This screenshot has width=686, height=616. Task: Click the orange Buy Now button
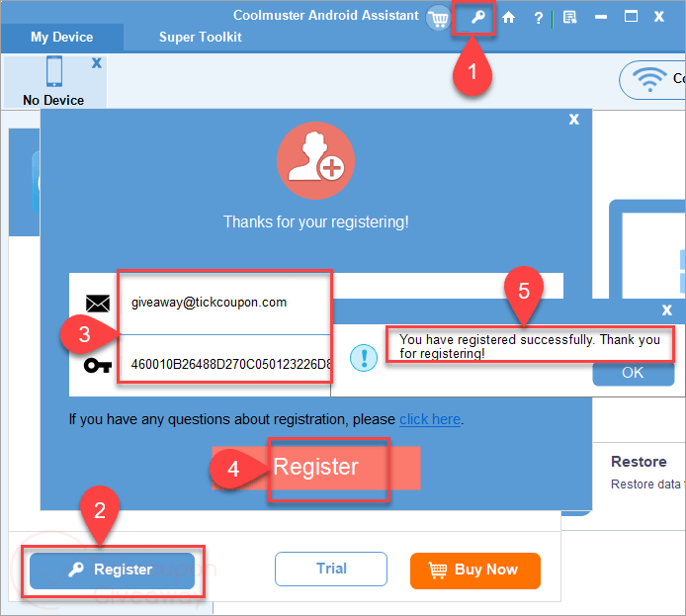(475, 571)
